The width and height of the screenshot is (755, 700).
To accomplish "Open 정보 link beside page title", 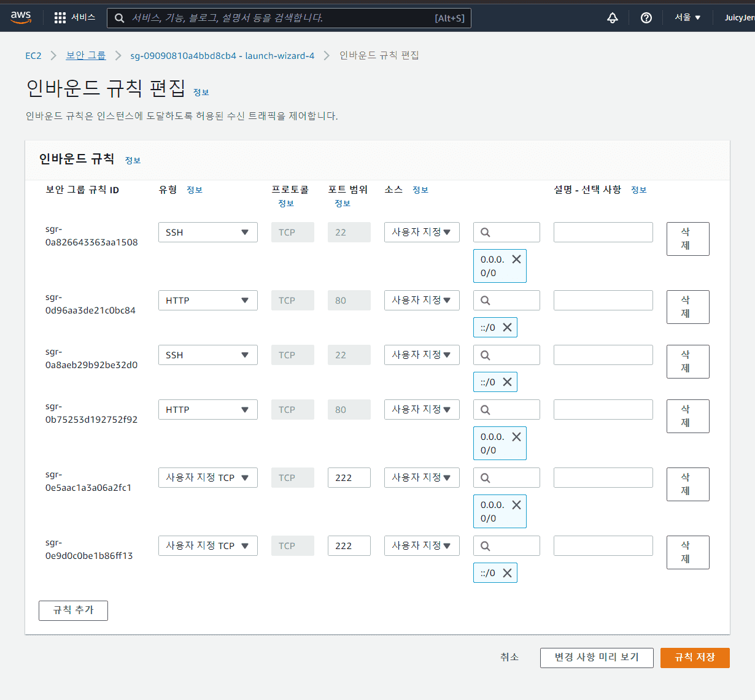I will (201, 93).
